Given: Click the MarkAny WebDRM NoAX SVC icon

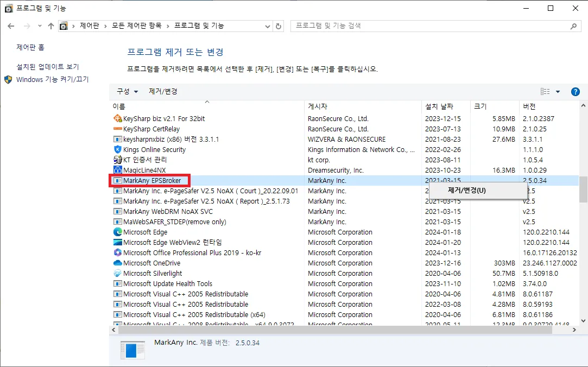Looking at the screenshot, I should [x=117, y=211].
